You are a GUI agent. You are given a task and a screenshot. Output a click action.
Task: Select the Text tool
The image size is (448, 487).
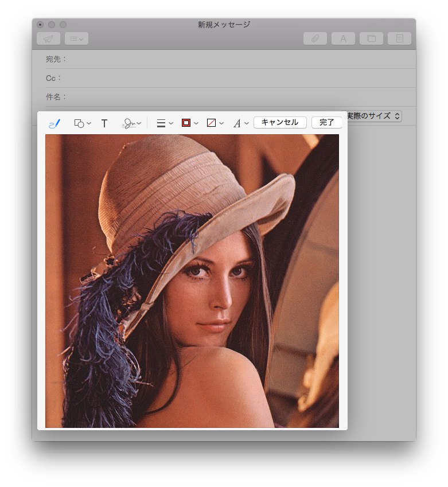(104, 123)
